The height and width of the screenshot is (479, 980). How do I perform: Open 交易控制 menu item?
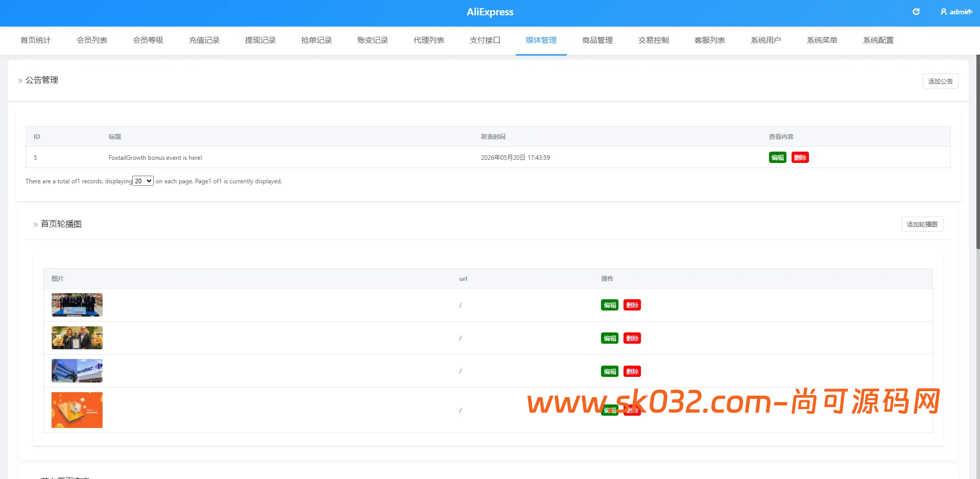tap(654, 40)
